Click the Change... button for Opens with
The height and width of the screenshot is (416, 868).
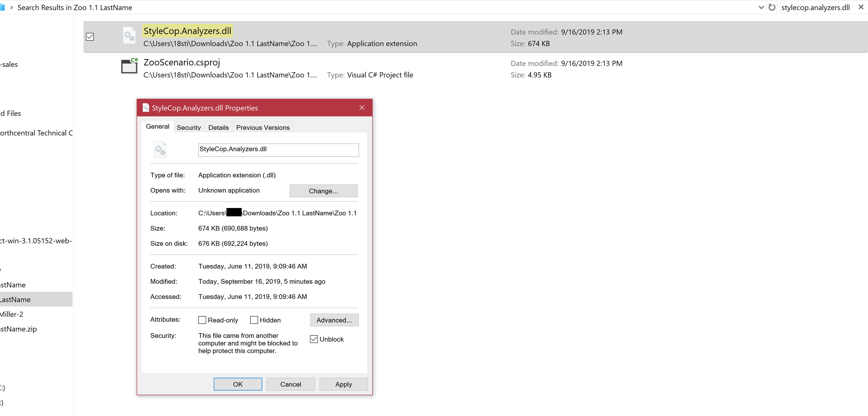coord(323,191)
